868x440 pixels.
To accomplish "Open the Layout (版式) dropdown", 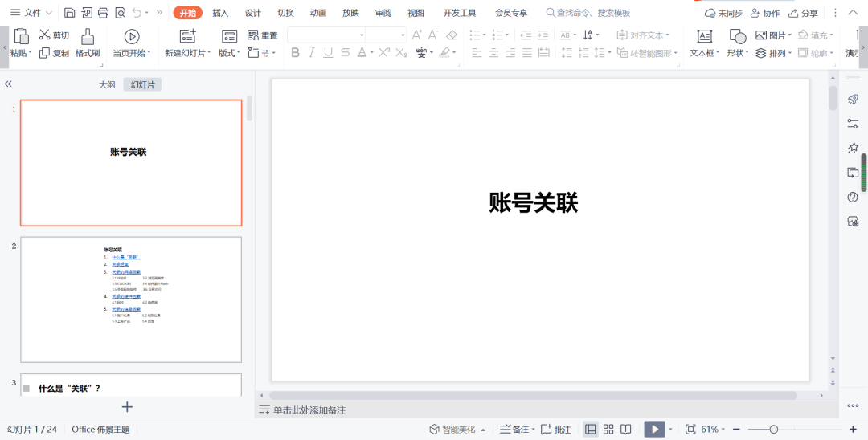I will [230, 53].
